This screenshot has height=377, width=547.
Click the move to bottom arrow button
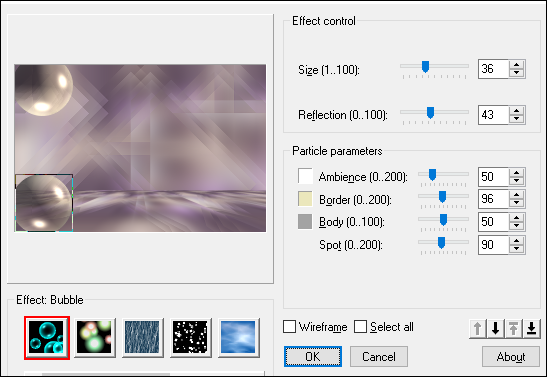tap(531, 329)
